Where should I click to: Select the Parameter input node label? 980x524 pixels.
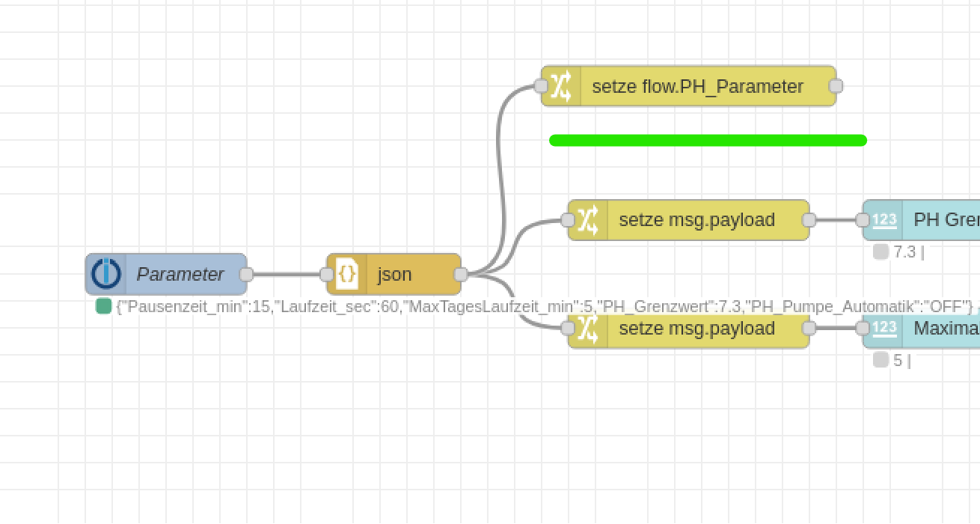coord(180,275)
